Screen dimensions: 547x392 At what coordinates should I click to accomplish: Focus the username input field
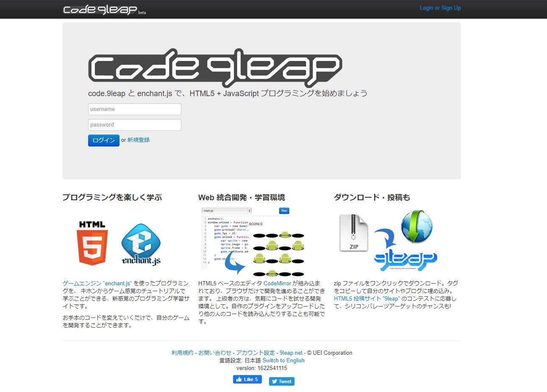pos(135,109)
